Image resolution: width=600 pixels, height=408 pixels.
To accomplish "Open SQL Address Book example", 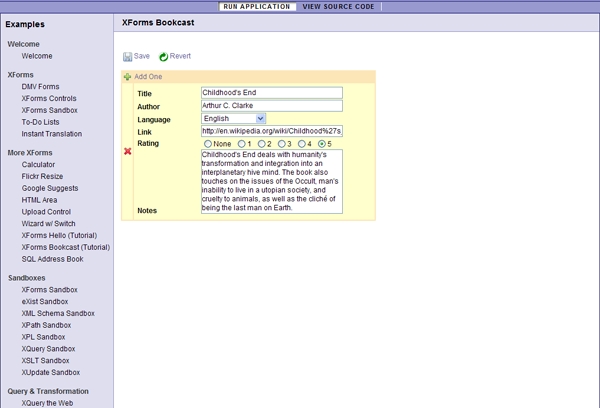I will (x=52, y=259).
